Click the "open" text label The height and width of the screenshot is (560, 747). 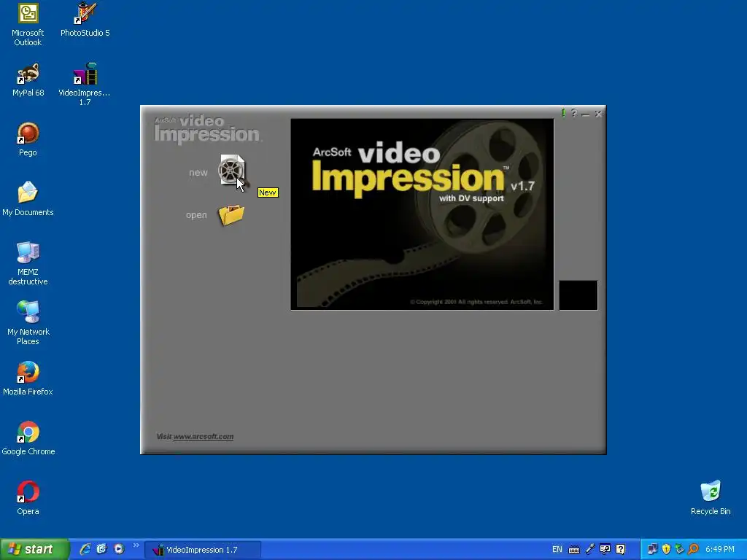coord(196,215)
